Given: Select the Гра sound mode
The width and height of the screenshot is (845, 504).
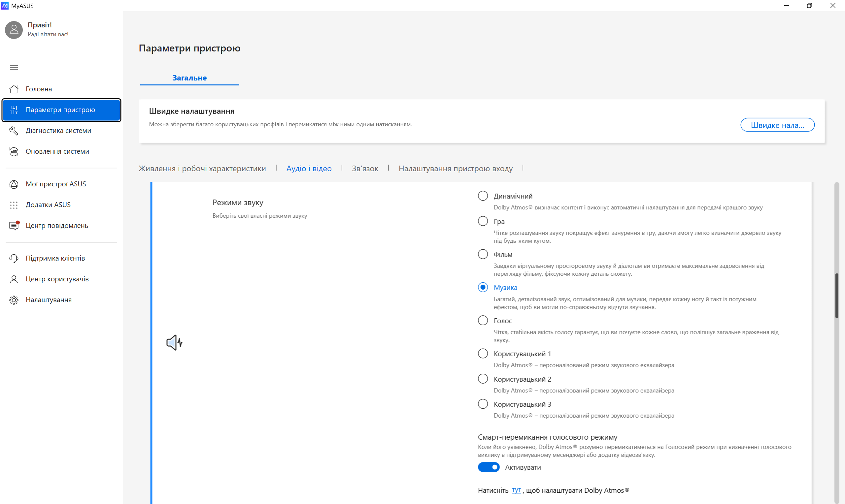Looking at the screenshot, I should click(483, 221).
